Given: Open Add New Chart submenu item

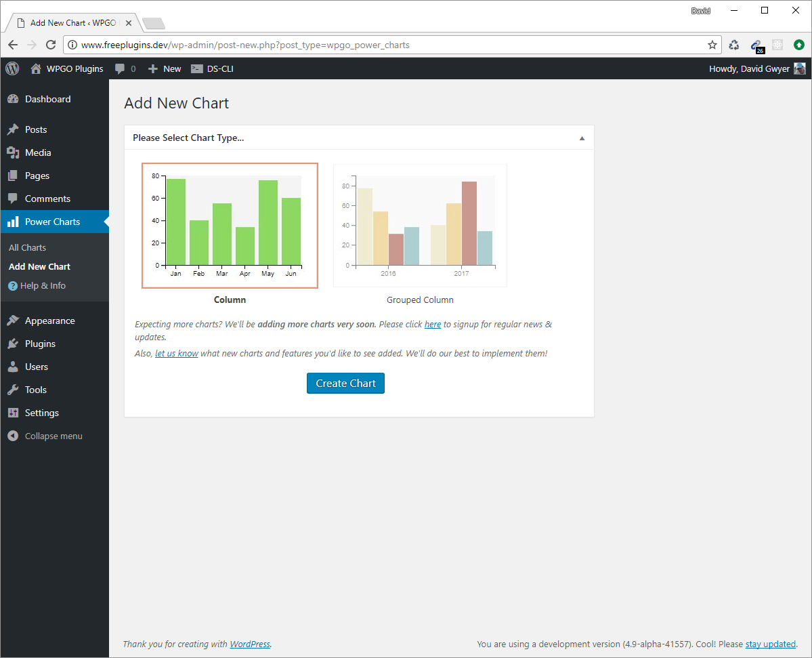Looking at the screenshot, I should point(39,267).
